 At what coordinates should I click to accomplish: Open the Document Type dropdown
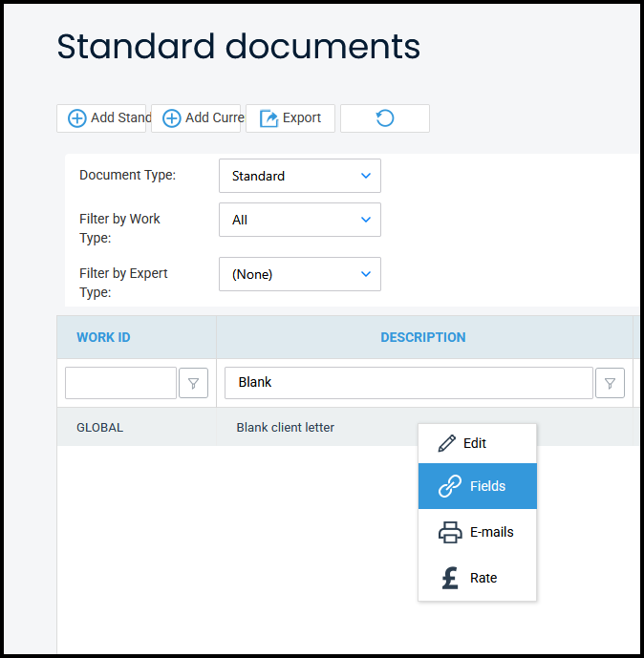[x=299, y=176]
